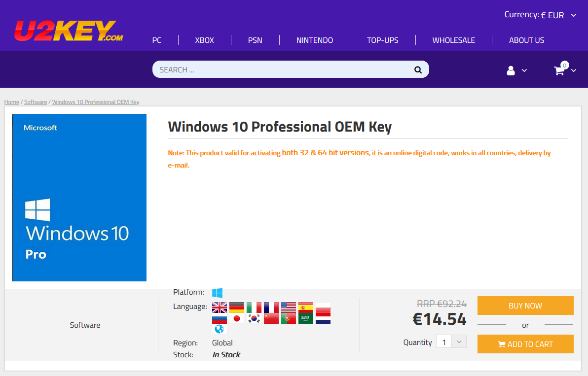Click Windows 10 Professional OEM Key breadcrumb
Viewport: 588px width, 376px height.
coord(96,102)
